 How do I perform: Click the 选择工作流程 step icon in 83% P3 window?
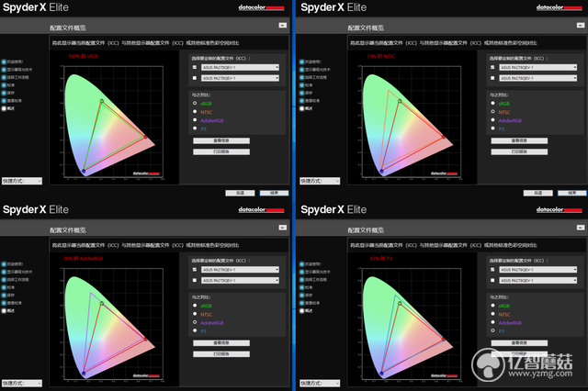[x=301, y=280]
